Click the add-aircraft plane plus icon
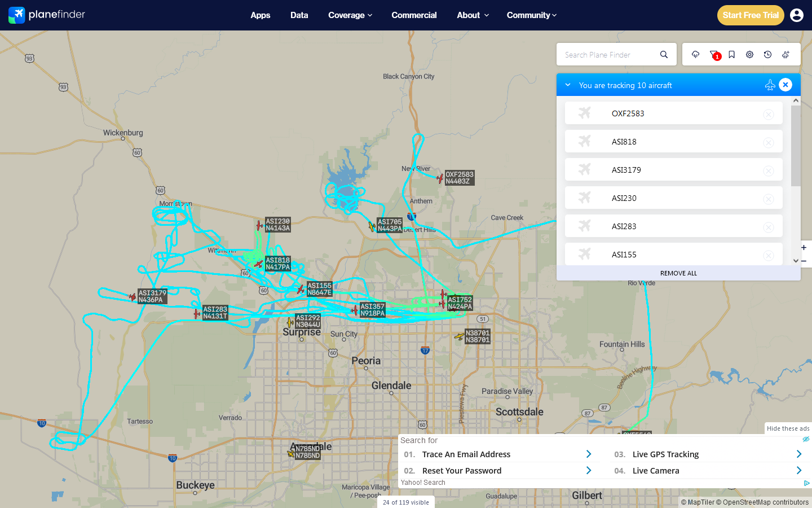Image resolution: width=812 pixels, height=508 pixels. coord(785,55)
